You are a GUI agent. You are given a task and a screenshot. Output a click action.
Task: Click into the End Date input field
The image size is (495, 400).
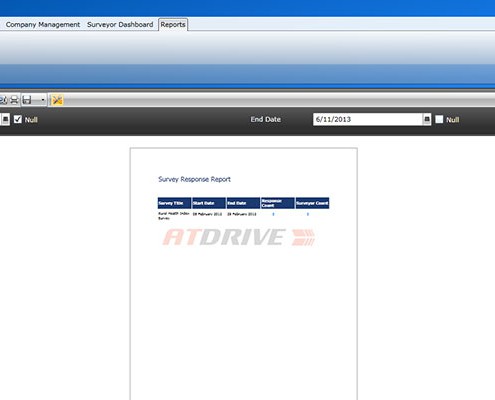pos(368,119)
